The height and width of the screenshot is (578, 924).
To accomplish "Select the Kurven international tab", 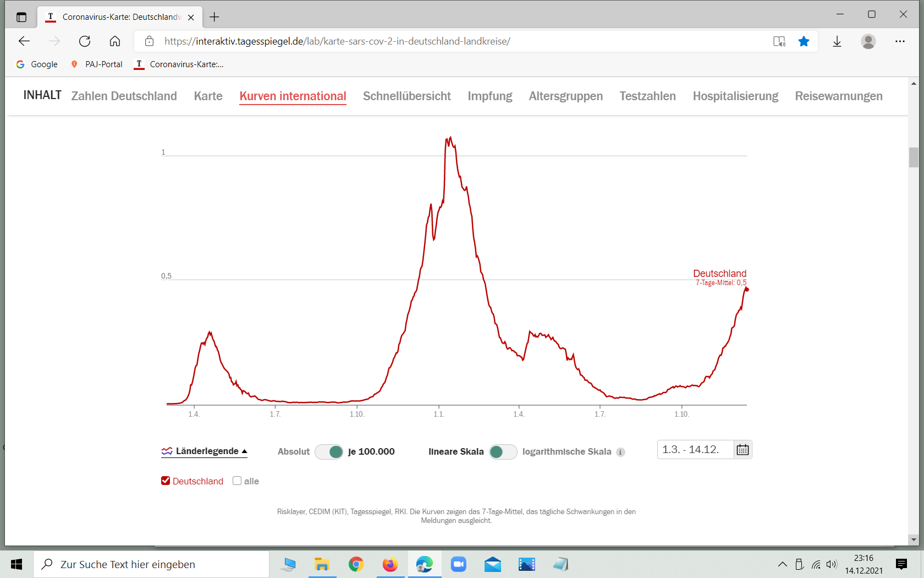I will [x=293, y=96].
